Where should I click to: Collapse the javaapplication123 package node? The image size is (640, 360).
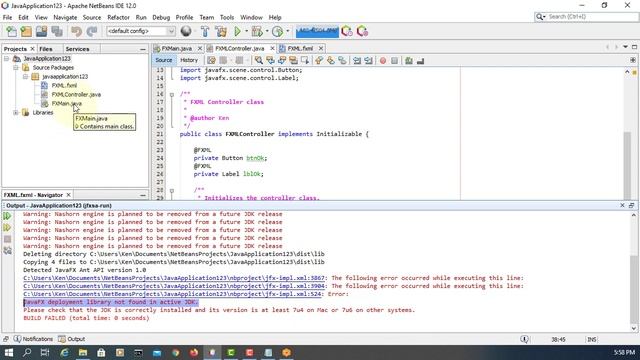coord(25,77)
